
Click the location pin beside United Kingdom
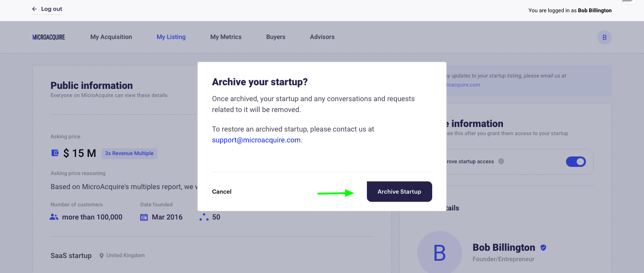tap(102, 256)
